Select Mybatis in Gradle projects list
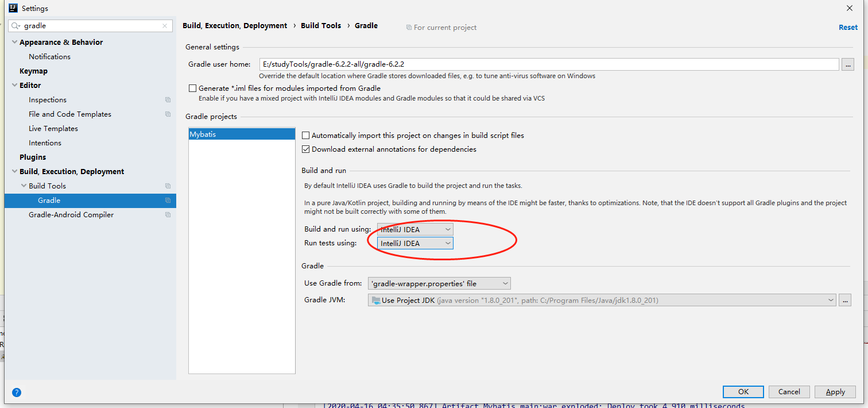 tap(242, 134)
